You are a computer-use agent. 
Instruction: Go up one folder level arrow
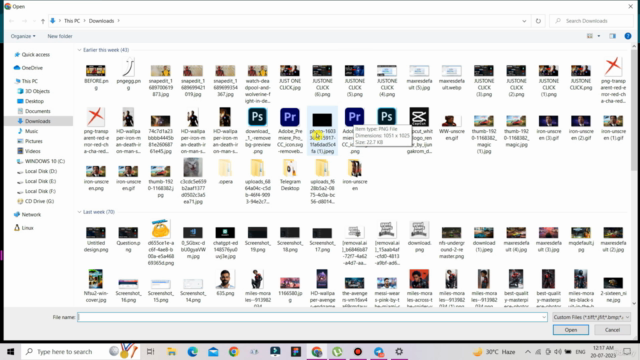pos(43,21)
